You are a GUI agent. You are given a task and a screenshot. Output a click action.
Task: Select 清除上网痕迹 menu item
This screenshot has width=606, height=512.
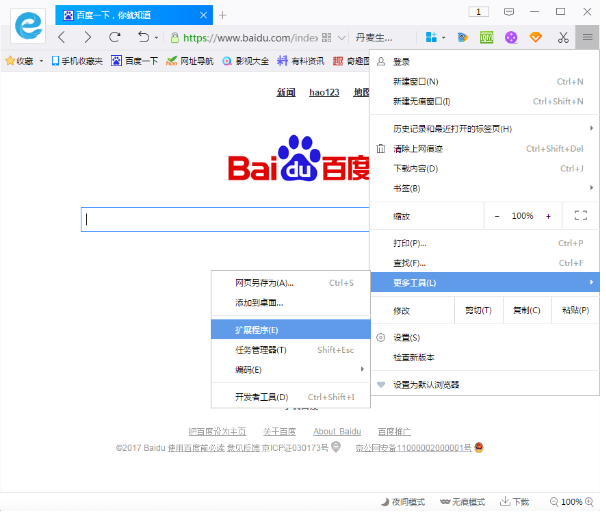pos(484,149)
